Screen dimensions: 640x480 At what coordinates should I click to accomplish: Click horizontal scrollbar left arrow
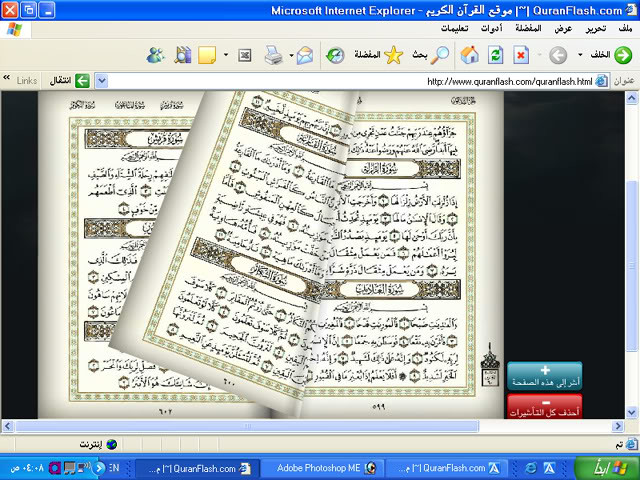(7, 427)
